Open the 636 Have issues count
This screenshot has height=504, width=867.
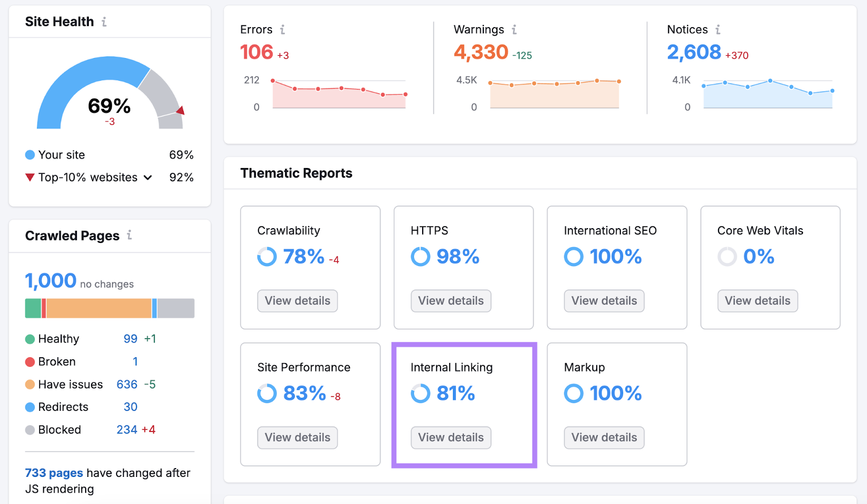click(x=127, y=385)
